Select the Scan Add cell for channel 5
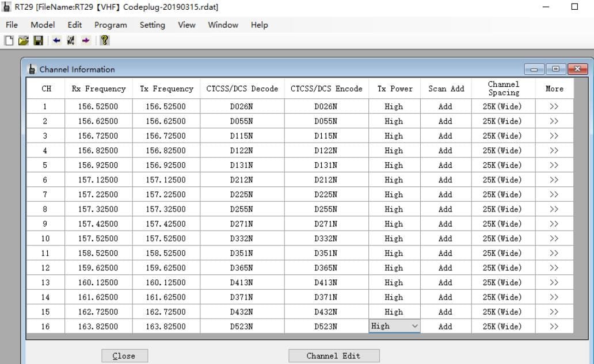Screen dimensions: 594x364 pyautogui.click(x=446, y=165)
